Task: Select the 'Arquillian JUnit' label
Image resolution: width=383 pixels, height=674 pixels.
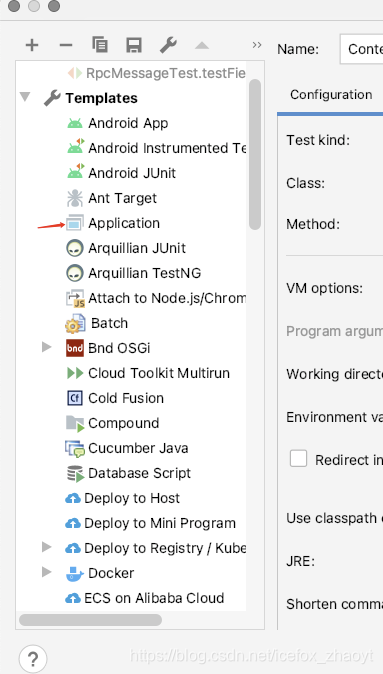Action: 137,248
